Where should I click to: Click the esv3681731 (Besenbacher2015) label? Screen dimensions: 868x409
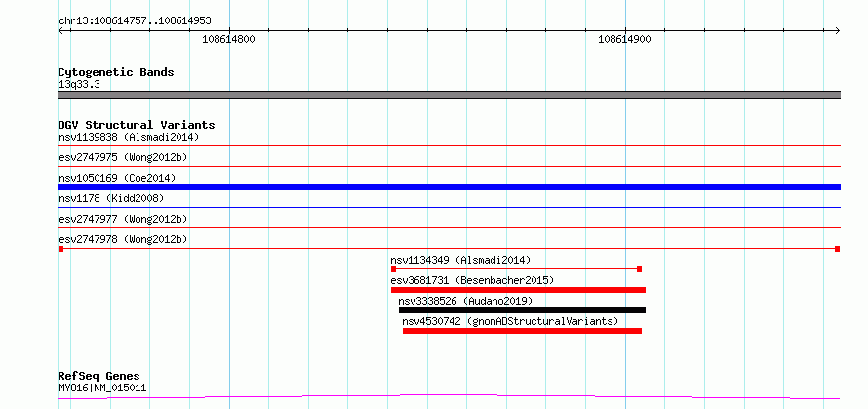click(x=472, y=280)
